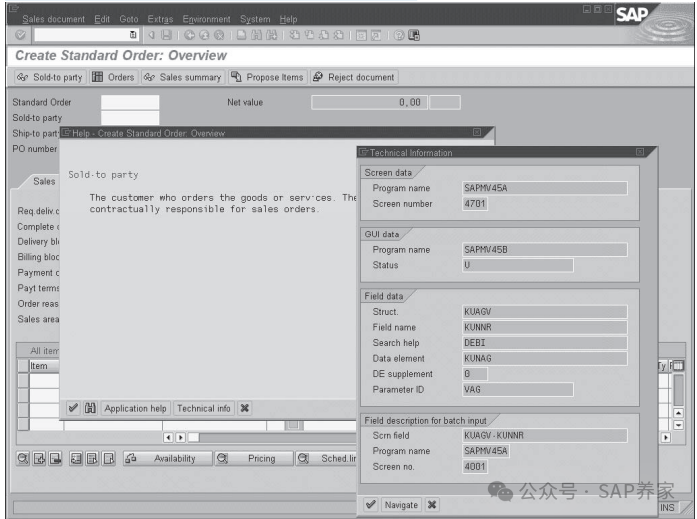
Task: Click the binoculars Find icon in the Help dialog
Action: [x=90, y=408]
